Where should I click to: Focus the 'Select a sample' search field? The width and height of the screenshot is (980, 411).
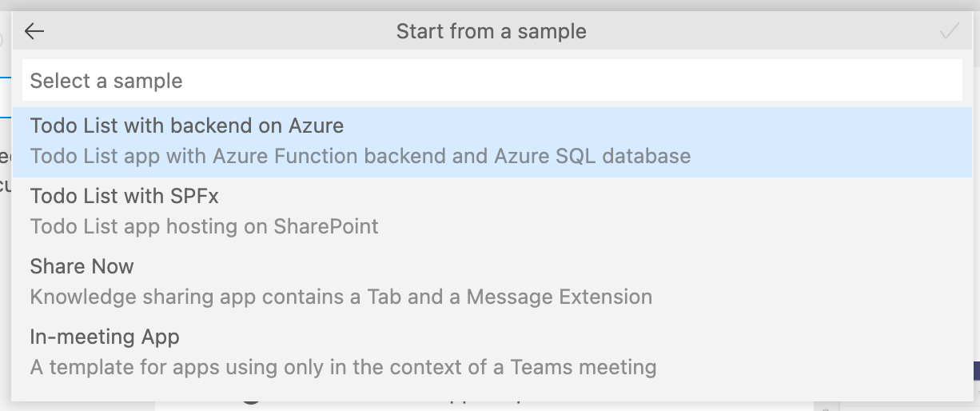492,81
